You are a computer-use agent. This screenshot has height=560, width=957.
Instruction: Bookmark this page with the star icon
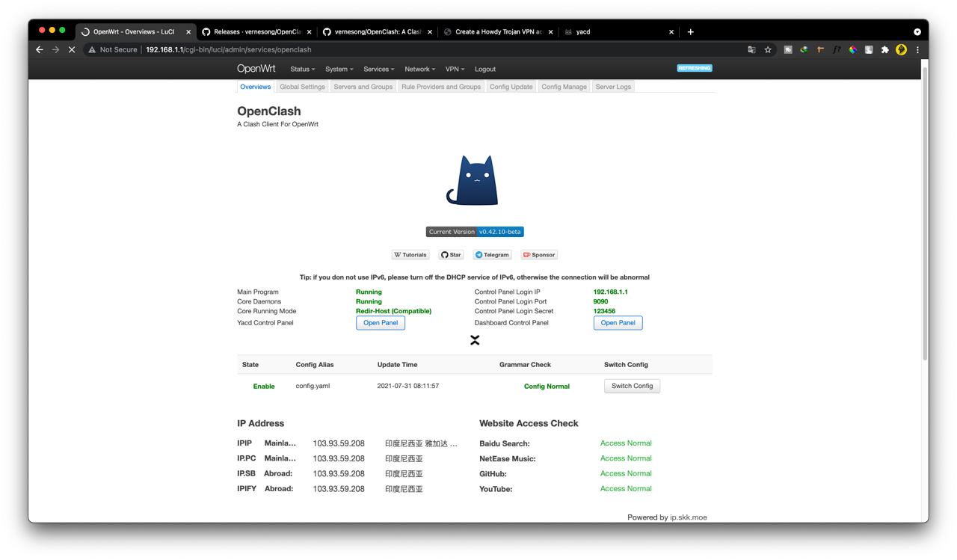768,50
